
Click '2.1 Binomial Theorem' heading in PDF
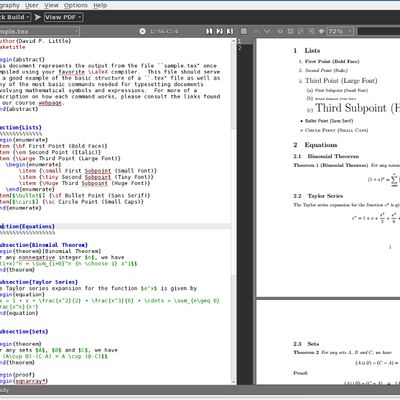point(326,156)
